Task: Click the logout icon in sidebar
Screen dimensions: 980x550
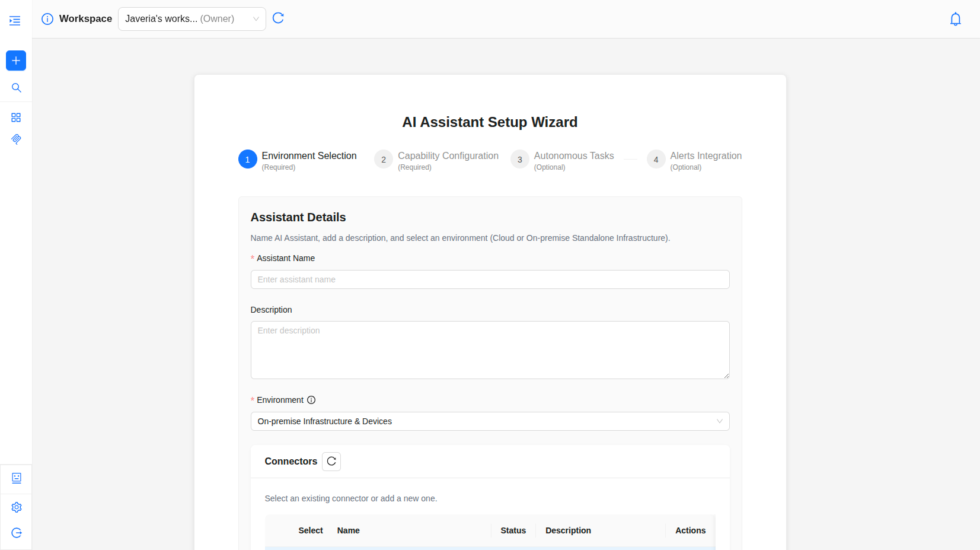Action: click(x=17, y=533)
